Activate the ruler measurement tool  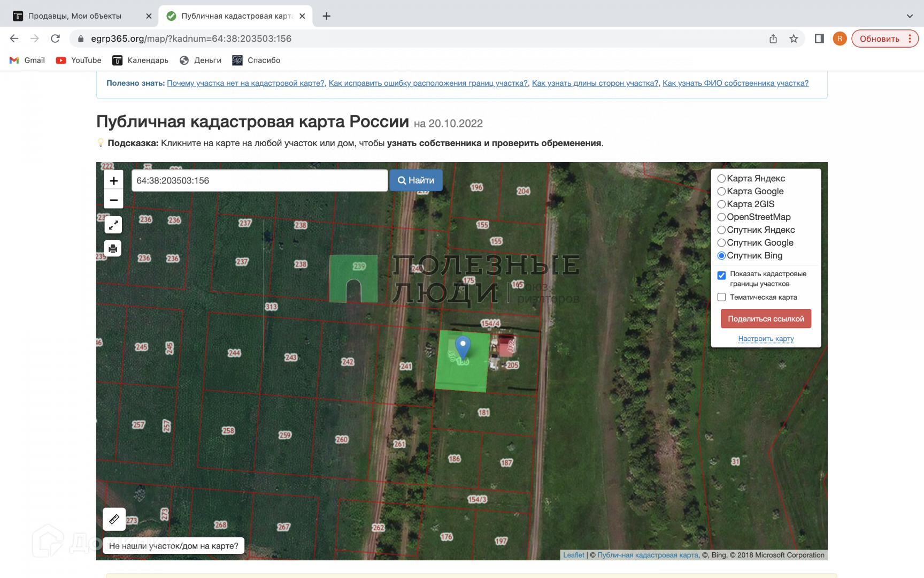114,519
